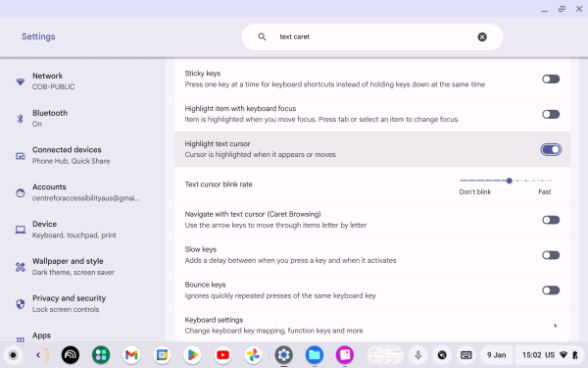Click 'Phone Hub, Quick Share' subtitle
Image resolution: width=588 pixels, height=368 pixels.
(x=71, y=161)
